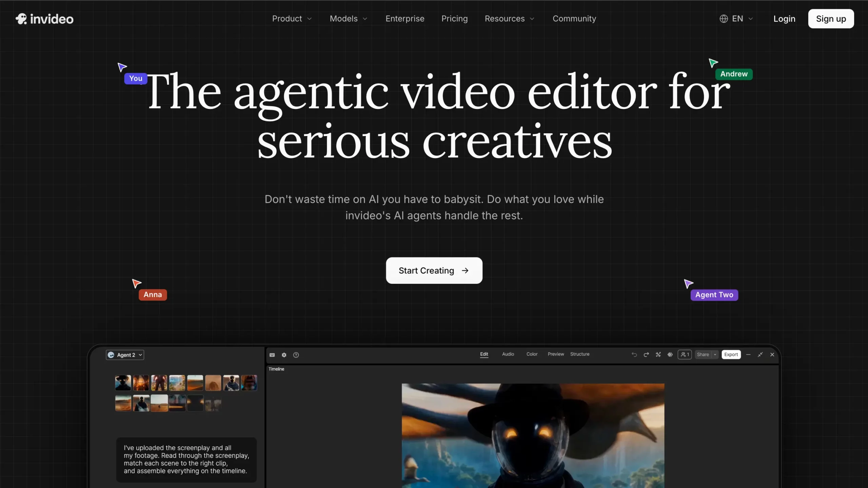Viewport: 868px width, 488px height.
Task: Click the help question mark icon
Action: point(296,355)
